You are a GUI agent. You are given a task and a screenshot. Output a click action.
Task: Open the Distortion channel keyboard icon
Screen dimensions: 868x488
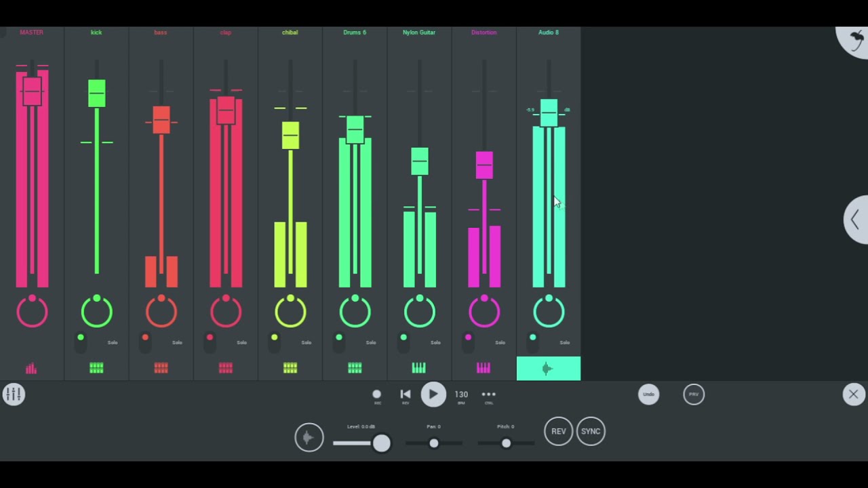[484, 368]
